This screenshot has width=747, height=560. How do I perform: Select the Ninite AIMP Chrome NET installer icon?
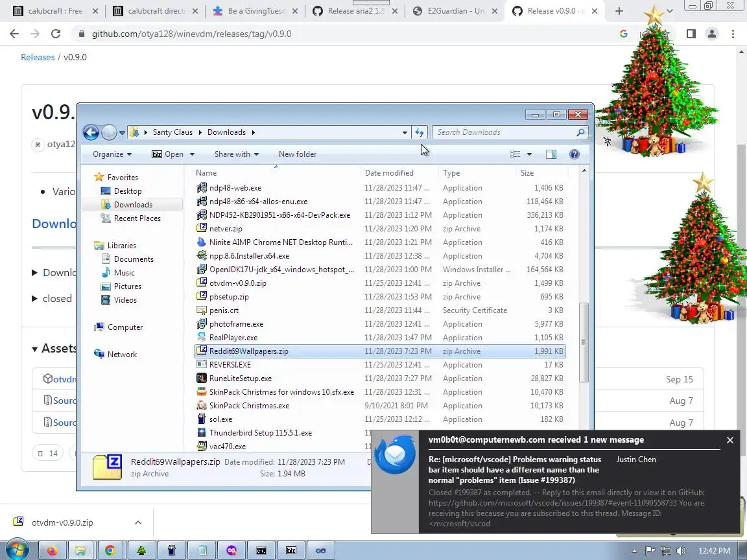pos(202,242)
